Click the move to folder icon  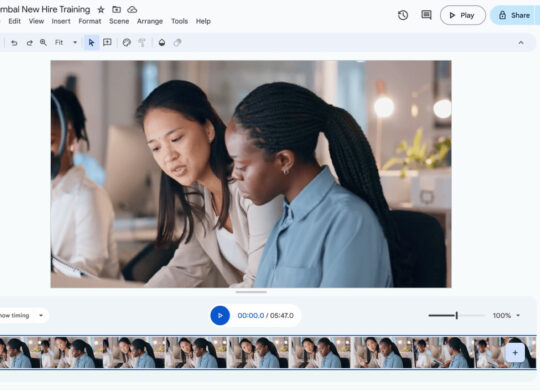tap(116, 10)
